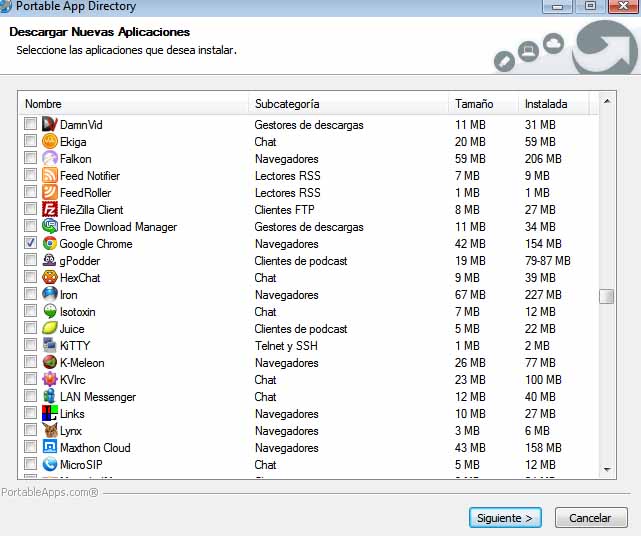The width and height of the screenshot is (641, 536).
Task: Check the LAN Messenger checkbox
Action: click(x=30, y=396)
